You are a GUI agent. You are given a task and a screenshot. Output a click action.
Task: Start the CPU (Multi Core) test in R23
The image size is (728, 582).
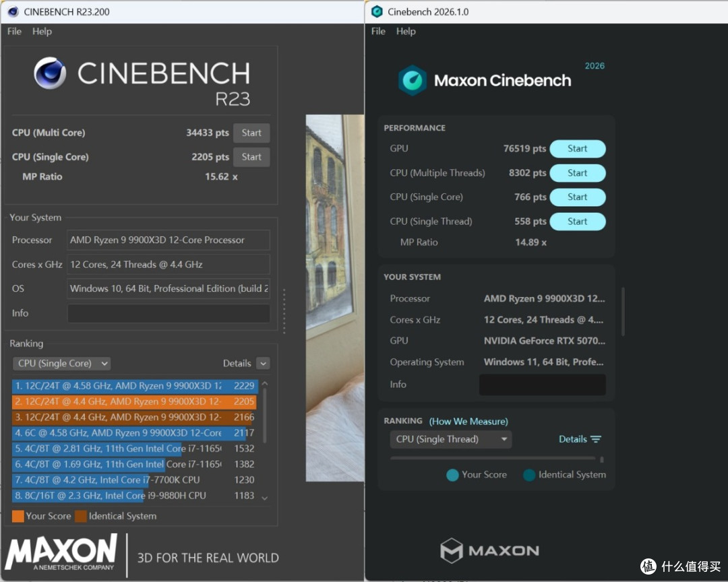(x=251, y=133)
